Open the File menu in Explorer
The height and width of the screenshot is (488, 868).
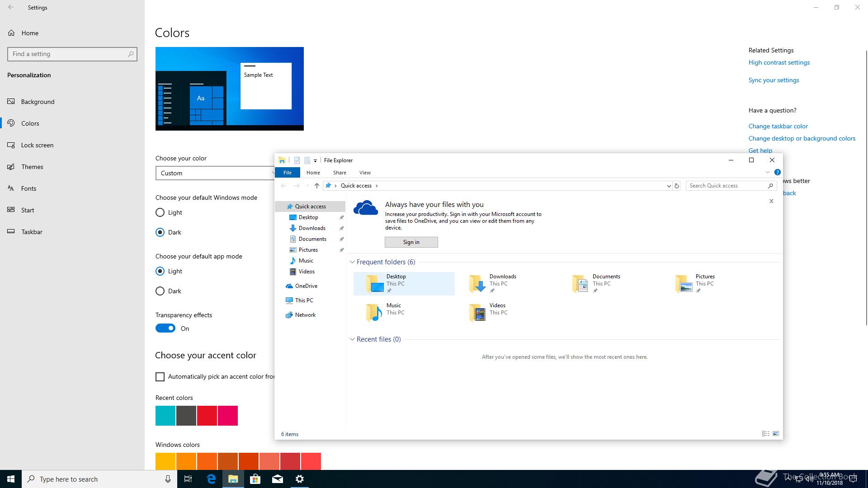[x=287, y=173]
